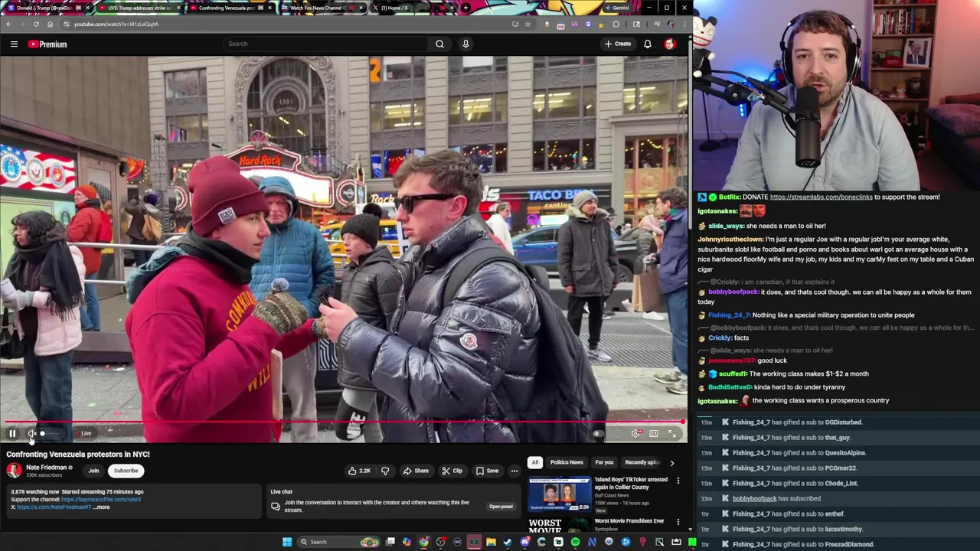Join the Nate Friedman channel membership
The width and height of the screenshot is (980, 551).
93,471
